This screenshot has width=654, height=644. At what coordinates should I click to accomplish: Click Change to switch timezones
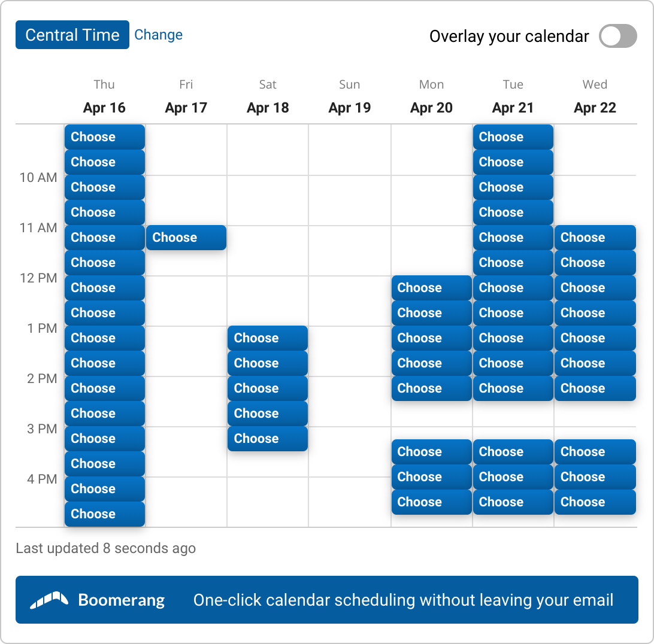[158, 35]
